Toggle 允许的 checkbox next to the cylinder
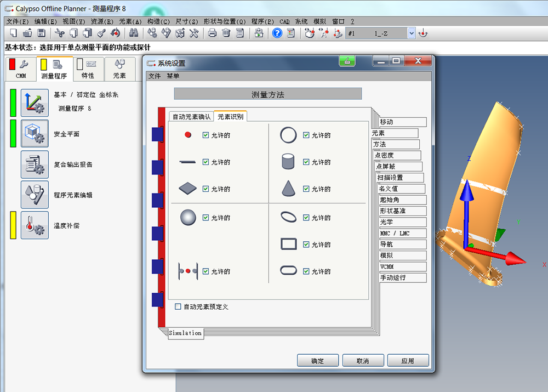548x392 pixels. pos(306,162)
